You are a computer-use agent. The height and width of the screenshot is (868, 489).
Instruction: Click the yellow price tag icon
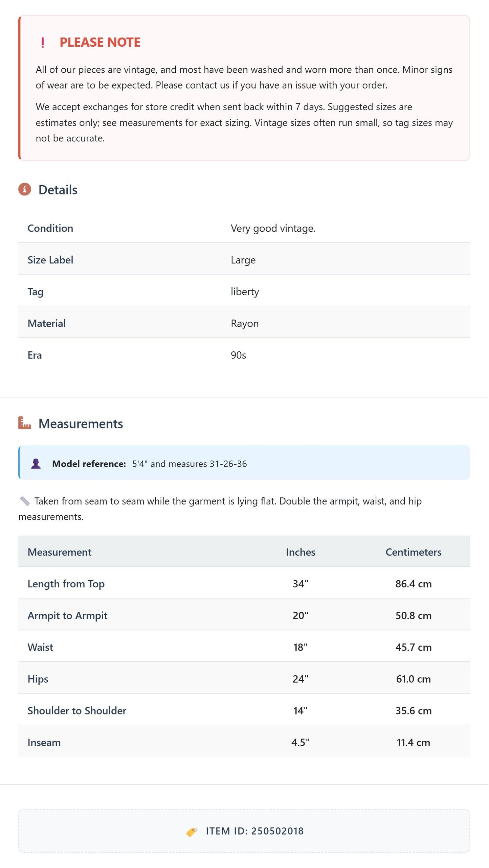(192, 831)
